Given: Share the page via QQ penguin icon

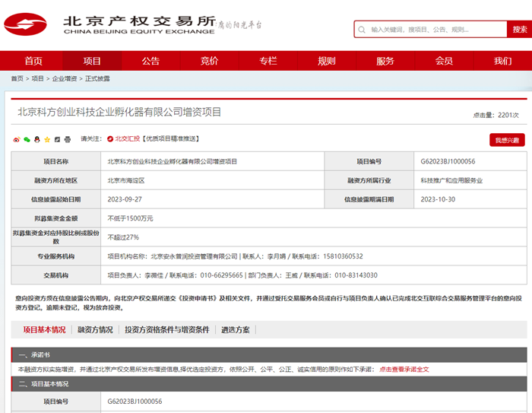Looking at the screenshot, I should (36, 139).
